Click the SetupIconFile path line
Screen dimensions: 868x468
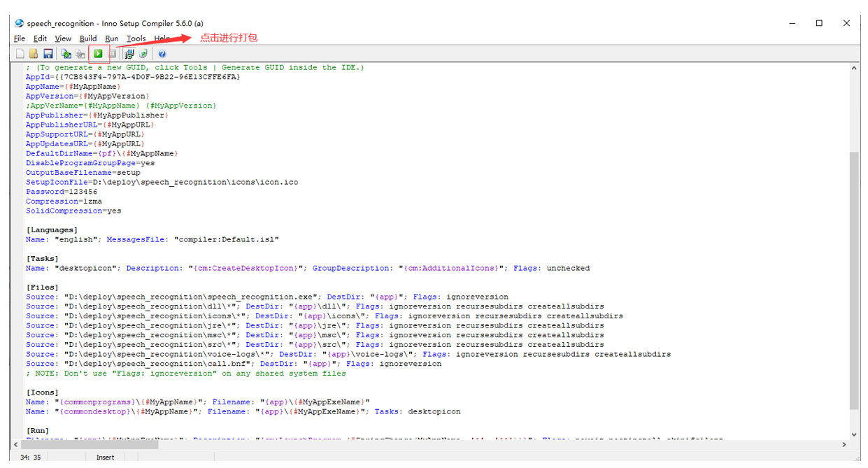(162, 182)
